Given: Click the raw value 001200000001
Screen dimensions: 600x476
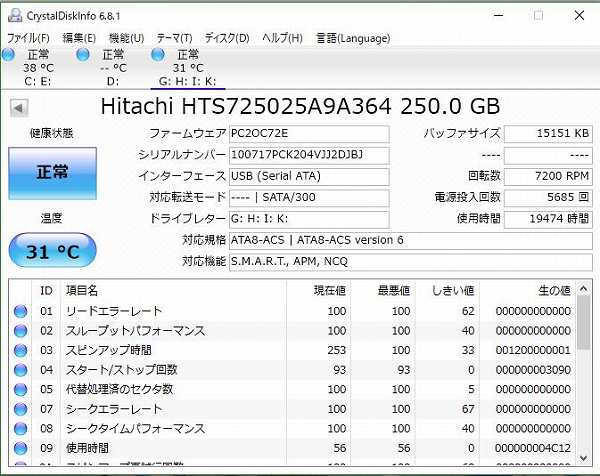Looking at the screenshot, I should click(x=533, y=350).
